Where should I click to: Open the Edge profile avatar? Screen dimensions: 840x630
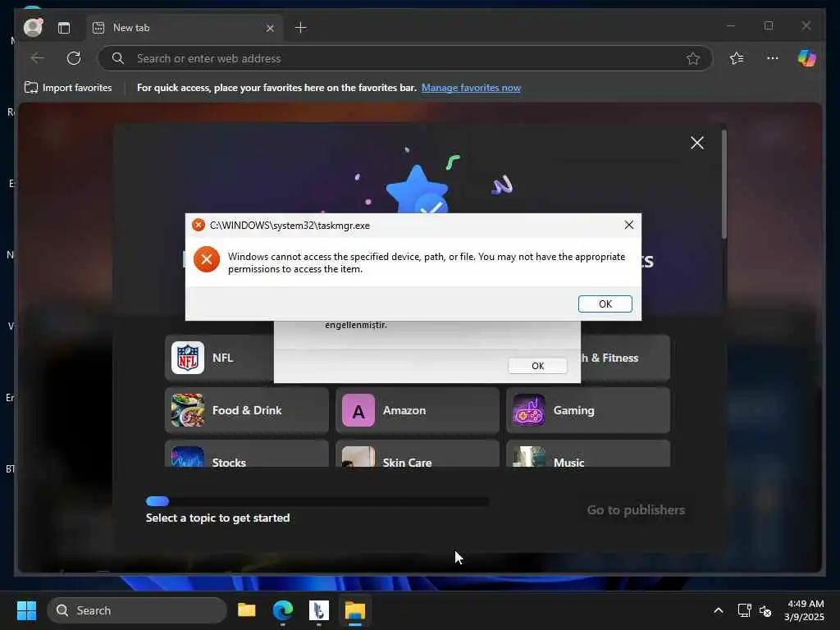[33, 27]
